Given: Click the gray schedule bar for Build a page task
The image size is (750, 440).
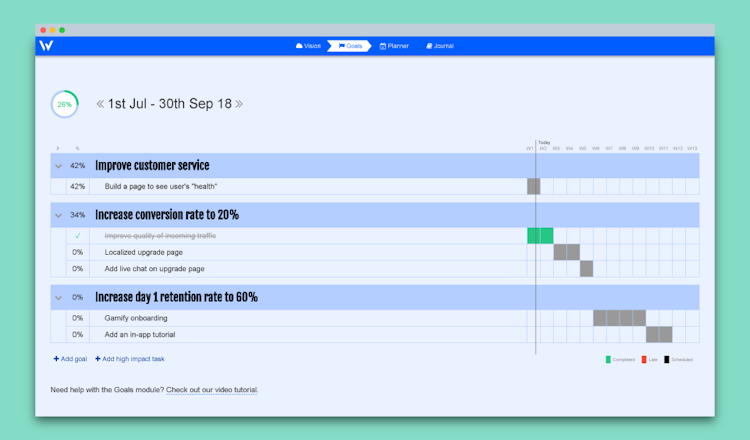Looking at the screenshot, I should coord(534,187).
